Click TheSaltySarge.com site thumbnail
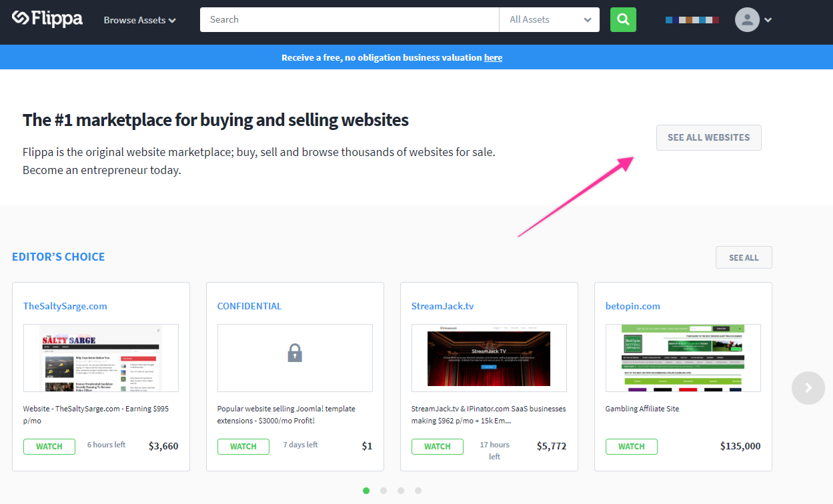 click(x=101, y=358)
